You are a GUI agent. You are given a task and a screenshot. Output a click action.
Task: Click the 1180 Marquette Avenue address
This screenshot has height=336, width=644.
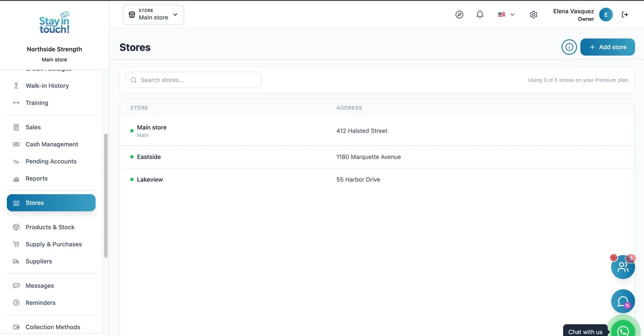[x=369, y=157]
